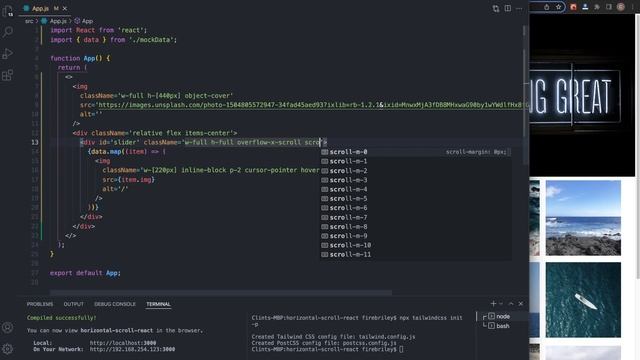Choose scroll-m-9 autocomplete suggestion
This screenshot has width=640, height=360.
(x=416, y=236)
